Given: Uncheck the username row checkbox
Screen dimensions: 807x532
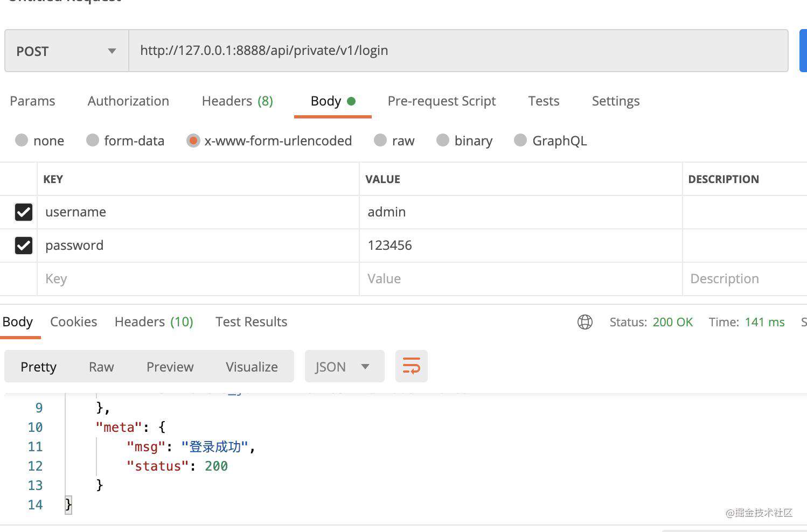Looking at the screenshot, I should click(24, 212).
